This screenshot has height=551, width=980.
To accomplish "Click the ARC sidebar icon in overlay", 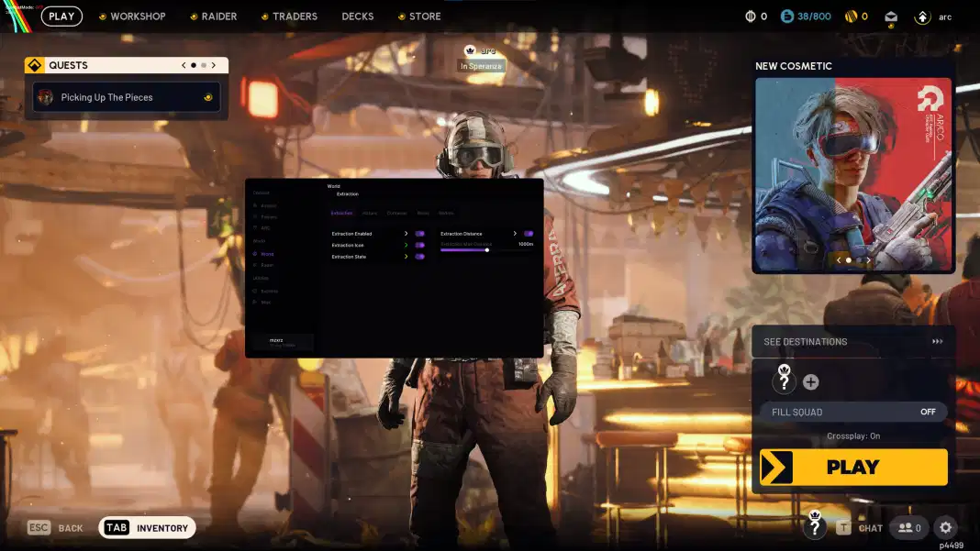I will coord(255,228).
